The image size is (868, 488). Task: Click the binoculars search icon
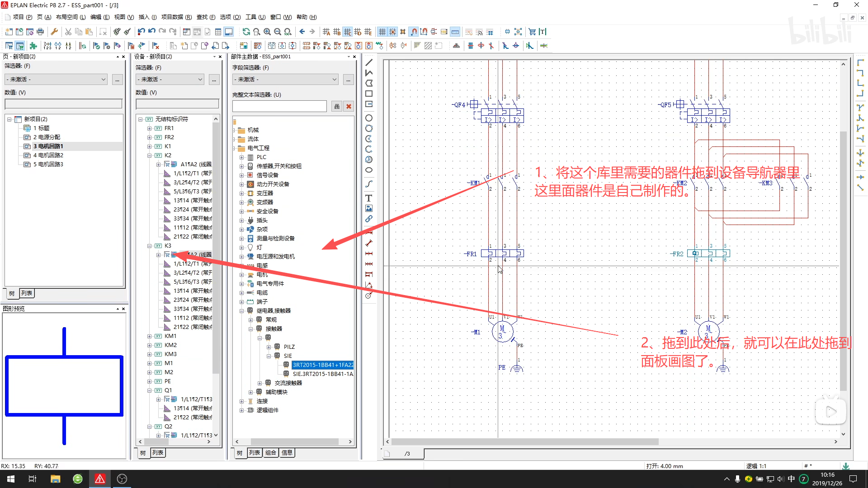click(337, 106)
